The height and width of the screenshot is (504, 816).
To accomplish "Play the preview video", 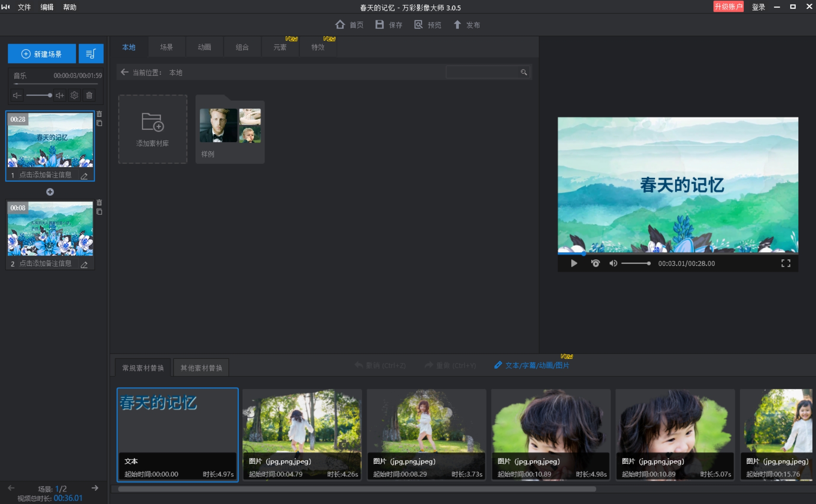I will coord(574,263).
